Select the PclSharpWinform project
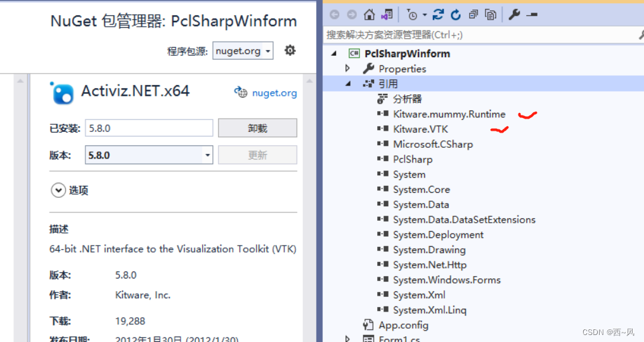Viewport: 644px width, 342px height. pyautogui.click(x=407, y=53)
